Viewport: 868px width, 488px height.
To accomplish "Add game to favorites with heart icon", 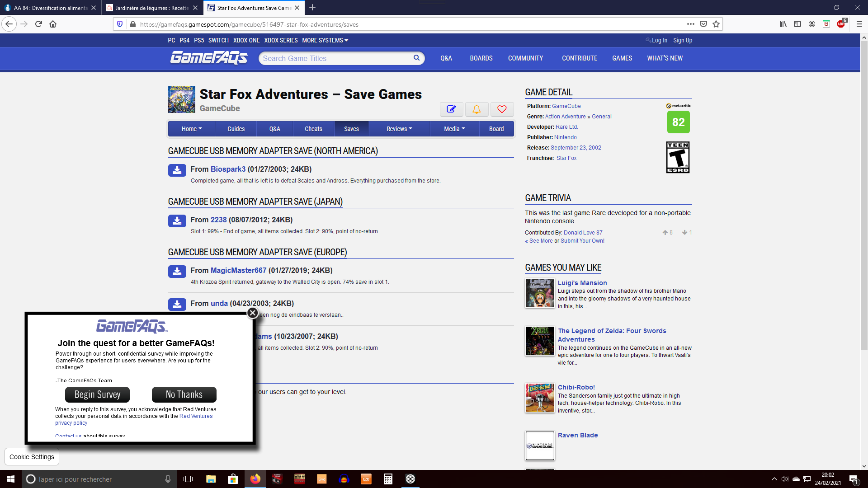I will tap(502, 109).
